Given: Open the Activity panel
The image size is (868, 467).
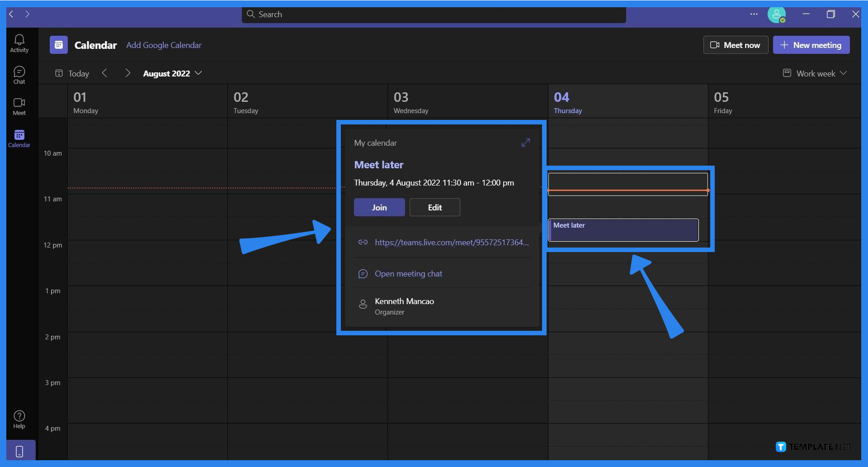Looking at the screenshot, I should click(x=19, y=43).
